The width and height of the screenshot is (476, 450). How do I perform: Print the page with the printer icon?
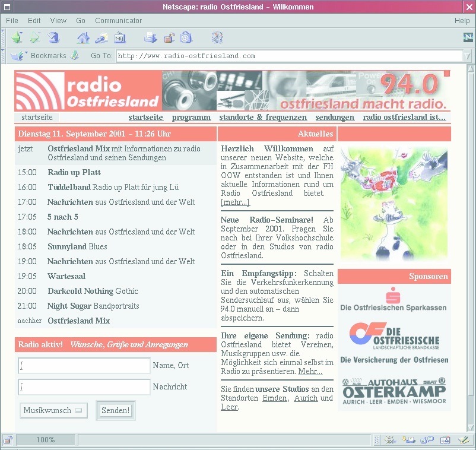tap(151, 37)
